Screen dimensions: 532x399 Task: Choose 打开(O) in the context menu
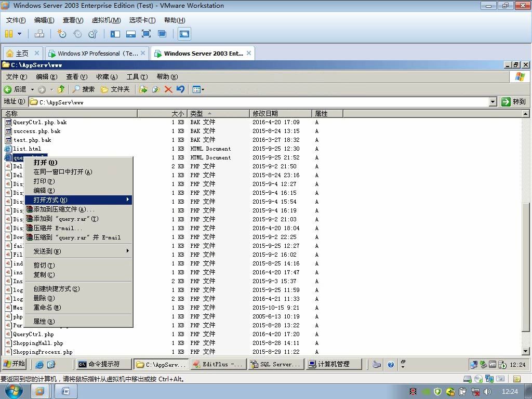click(78, 163)
